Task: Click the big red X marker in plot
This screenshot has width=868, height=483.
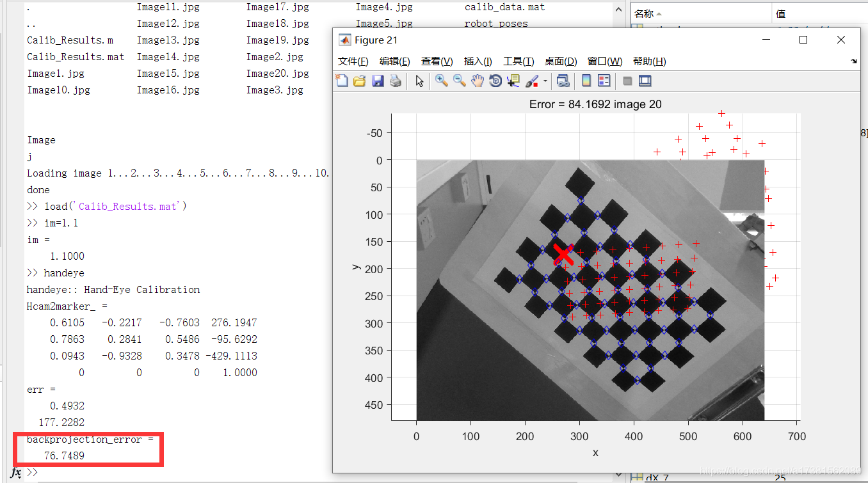Action: point(563,255)
